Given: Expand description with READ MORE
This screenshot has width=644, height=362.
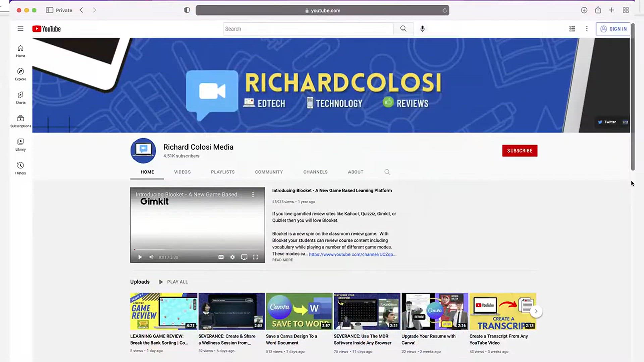Looking at the screenshot, I should coord(282,260).
